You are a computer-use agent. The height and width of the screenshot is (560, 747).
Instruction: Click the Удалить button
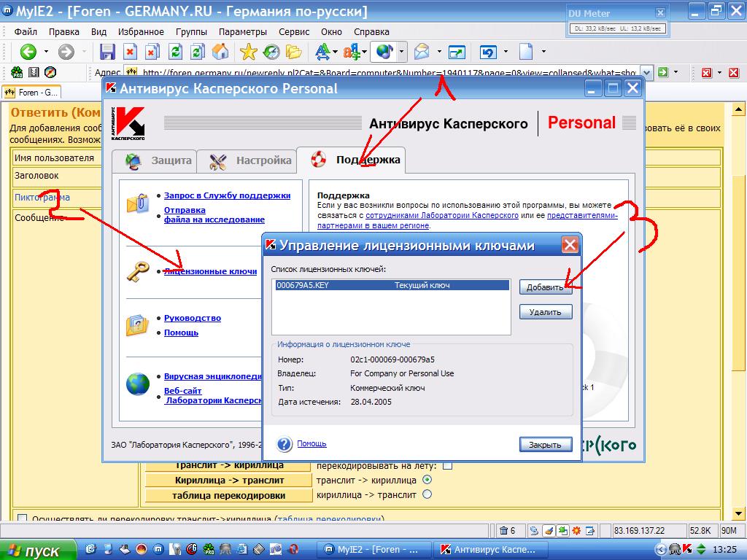pos(546,312)
